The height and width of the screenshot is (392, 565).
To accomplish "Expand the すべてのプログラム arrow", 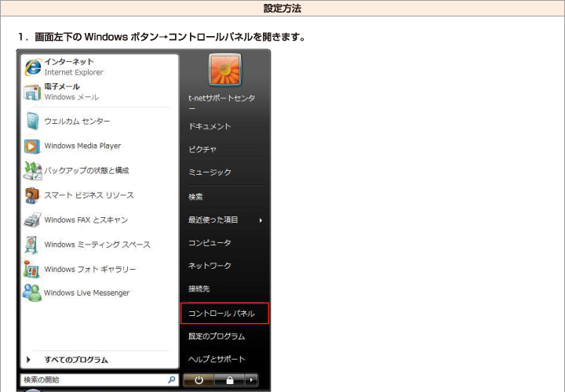I will click(x=28, y=360).
